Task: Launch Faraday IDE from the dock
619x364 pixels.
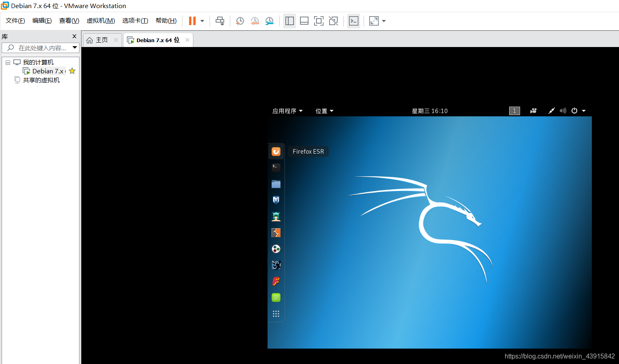Action: tap(276, 281)
